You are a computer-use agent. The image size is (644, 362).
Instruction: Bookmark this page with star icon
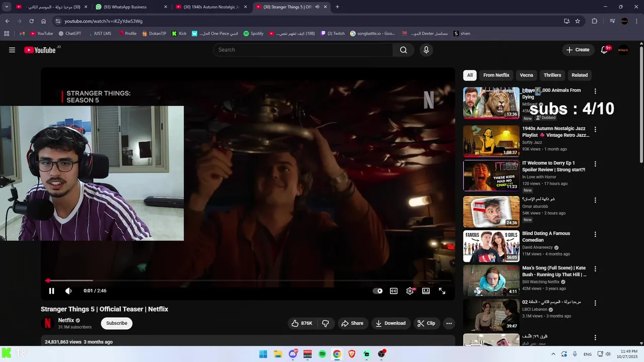pos(578,21)
